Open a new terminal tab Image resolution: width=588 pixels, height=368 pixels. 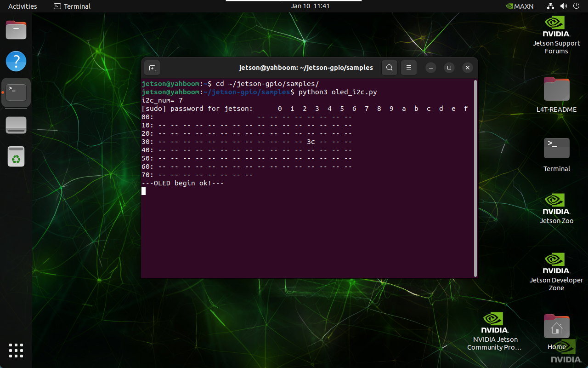pyautogui.click(x=152, y=68)
